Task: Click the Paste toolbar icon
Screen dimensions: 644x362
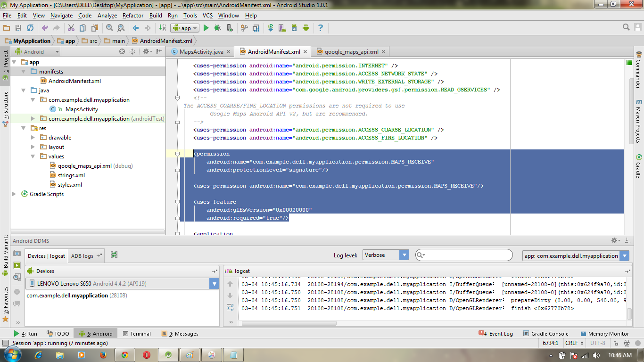Action: 95,28
